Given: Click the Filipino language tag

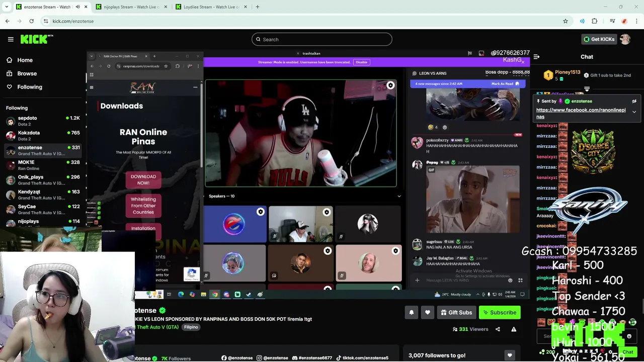Looking at the screenshot, I should [191, 327].
